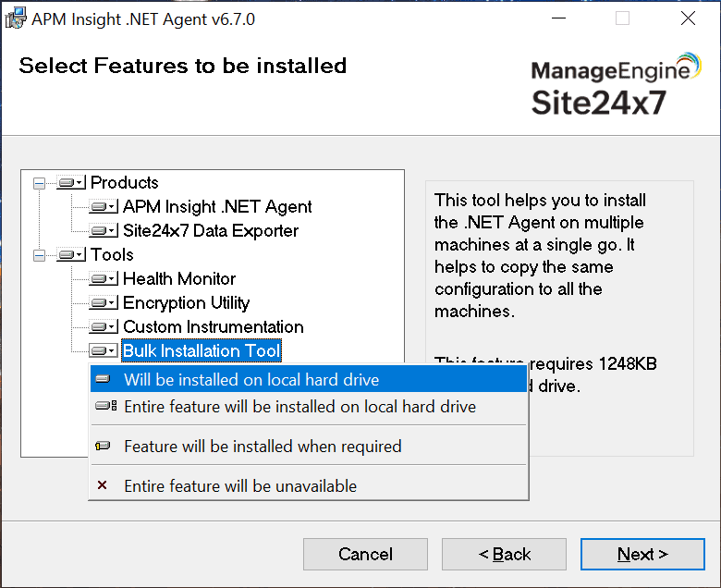
Task: Pick 'Feature will be installed when required'
Action: (x=263, y=447)
